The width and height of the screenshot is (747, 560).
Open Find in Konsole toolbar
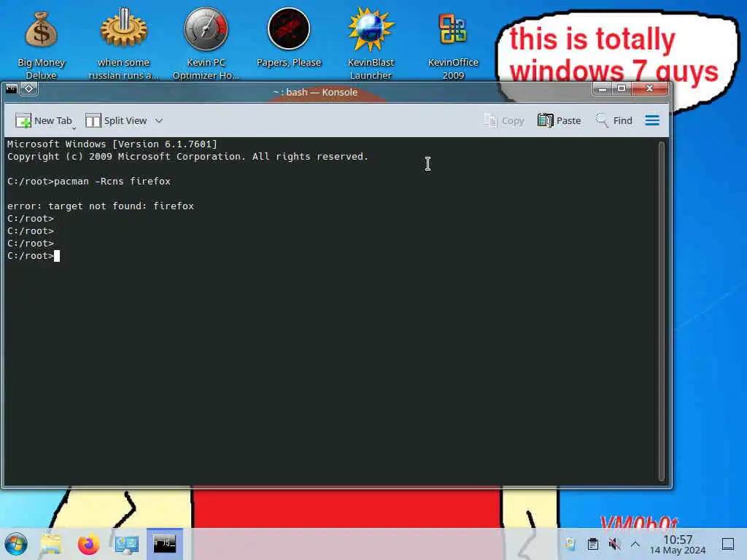tap(614, 121)
